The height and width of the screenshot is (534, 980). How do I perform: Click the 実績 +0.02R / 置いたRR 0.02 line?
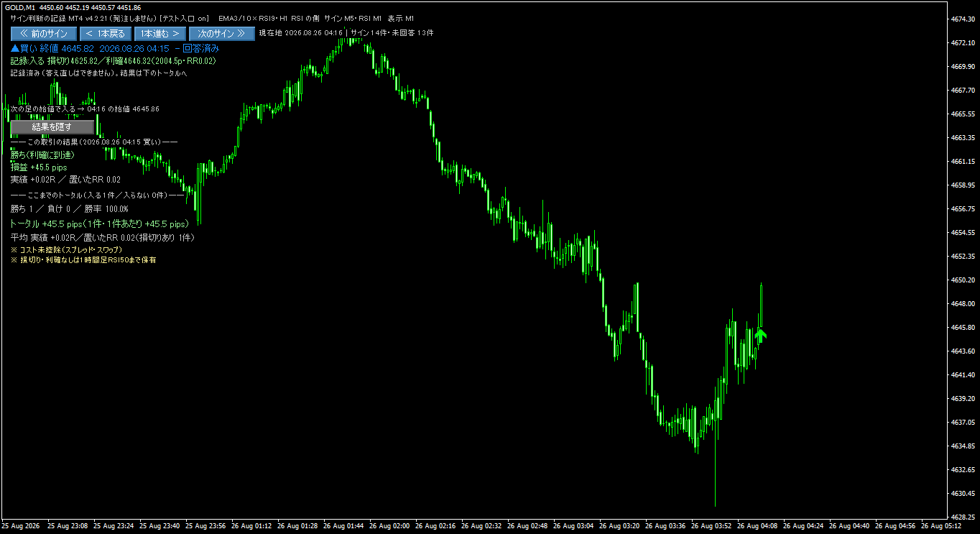click(65, 180)
